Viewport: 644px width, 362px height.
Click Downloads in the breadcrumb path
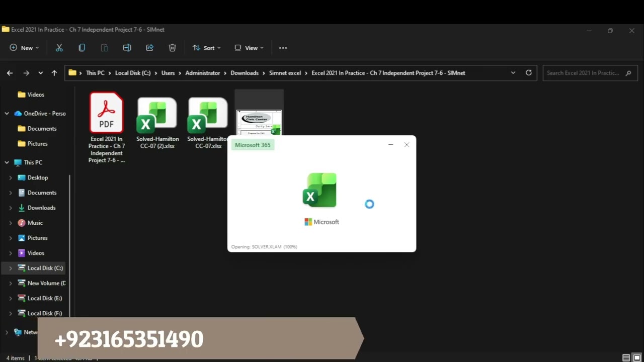coord(245,73)
